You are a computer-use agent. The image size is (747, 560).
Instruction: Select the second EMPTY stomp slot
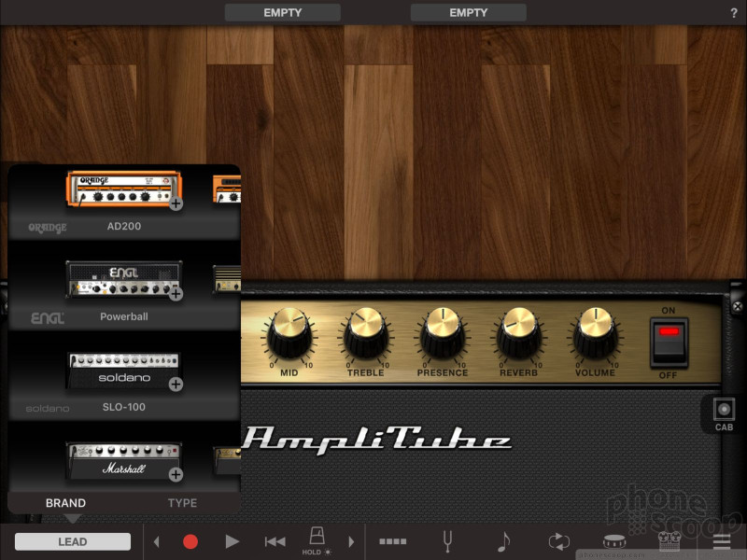(469, 13)
